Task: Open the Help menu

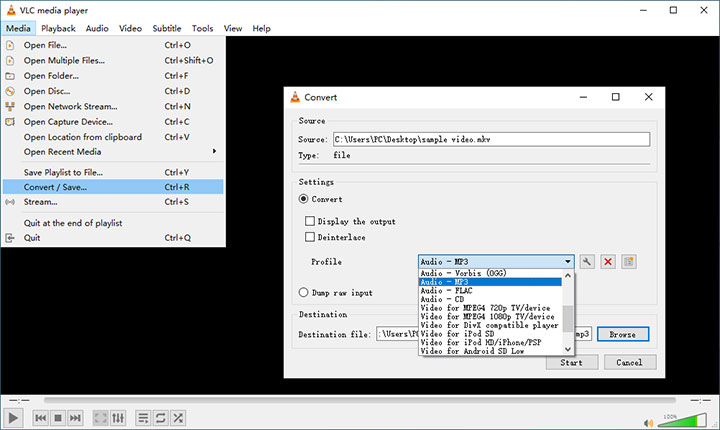Action: (261, 28)
